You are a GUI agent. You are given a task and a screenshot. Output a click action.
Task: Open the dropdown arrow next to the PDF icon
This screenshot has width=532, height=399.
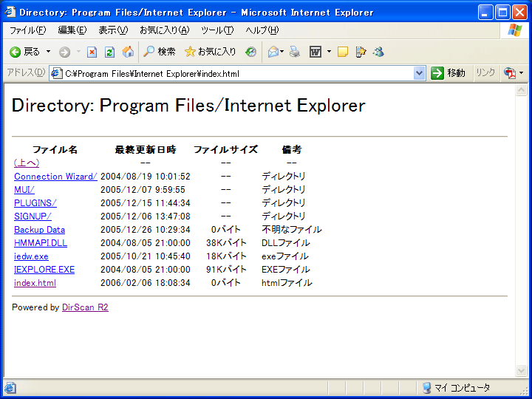[521, 73]
